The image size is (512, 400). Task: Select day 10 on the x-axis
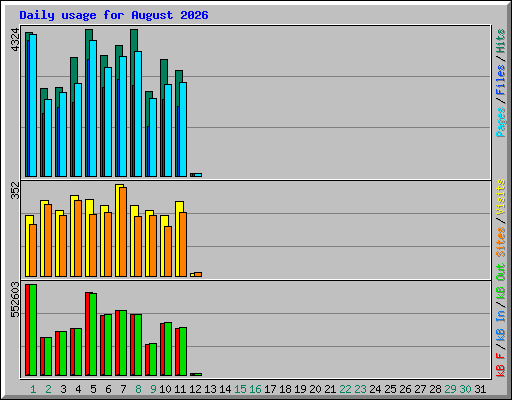pos(165,389)
